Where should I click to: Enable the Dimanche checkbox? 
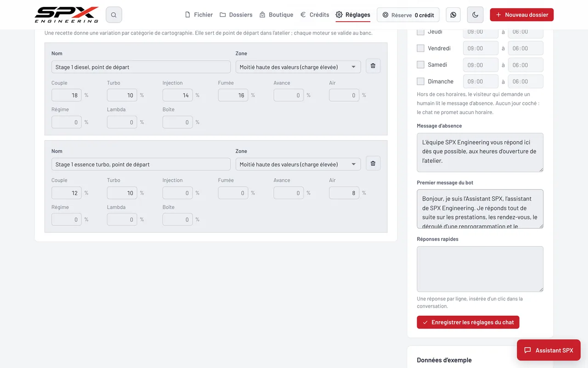pyautogui.click(x=420, y=81)
